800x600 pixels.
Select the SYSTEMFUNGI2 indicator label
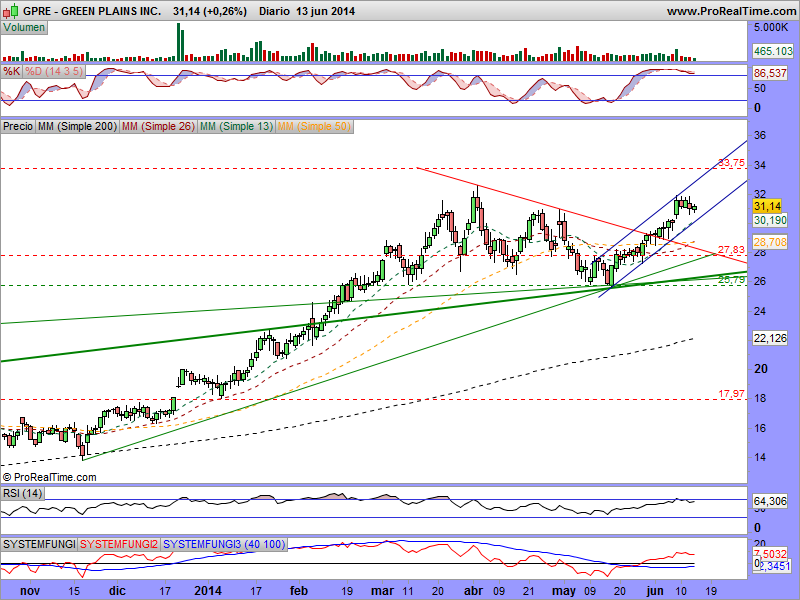pos(119,544)
